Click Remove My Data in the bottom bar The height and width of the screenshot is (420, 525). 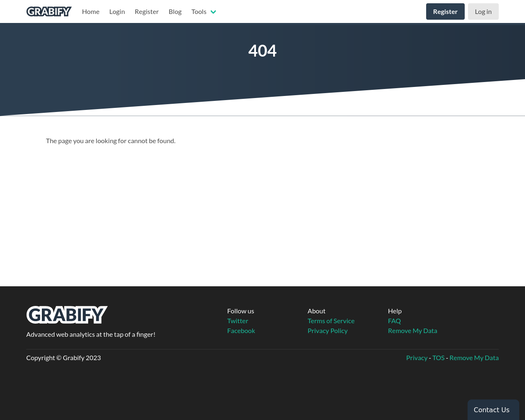coord(474,358)
